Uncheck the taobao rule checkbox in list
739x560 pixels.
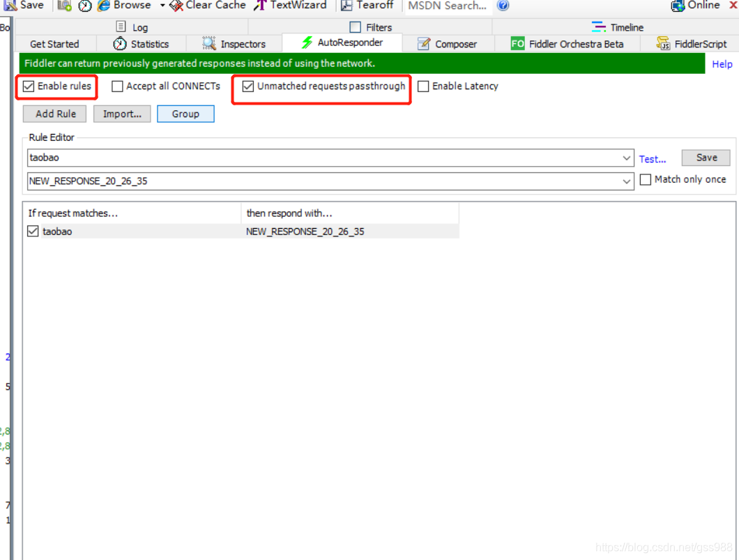pyautogui.click(x=33, y=231)
